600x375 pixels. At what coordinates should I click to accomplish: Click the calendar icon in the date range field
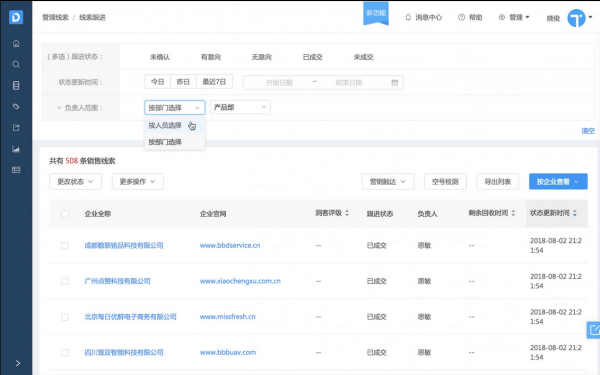pyautogui.click(x=395, y=82)
